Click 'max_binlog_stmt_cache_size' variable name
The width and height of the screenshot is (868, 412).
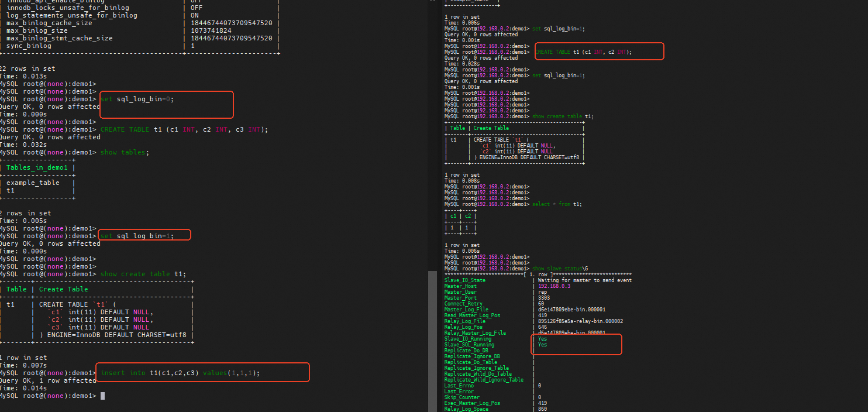click(x=60, y=38)
